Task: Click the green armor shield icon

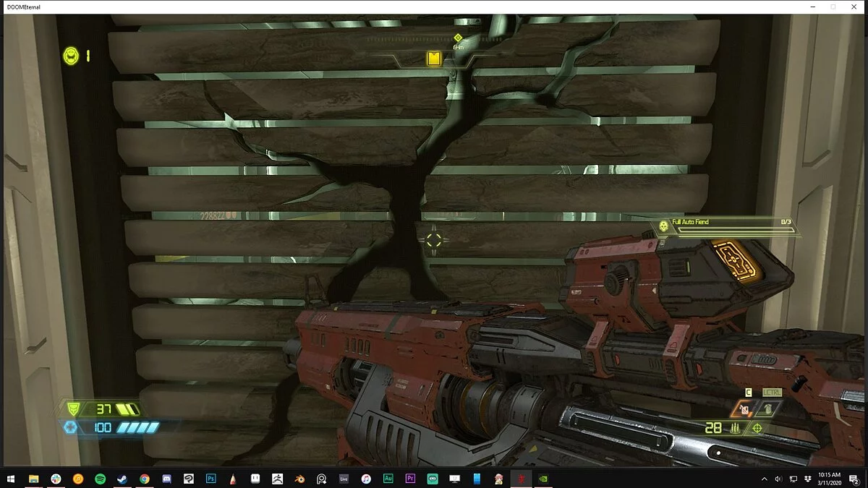Action: [72, 409]
